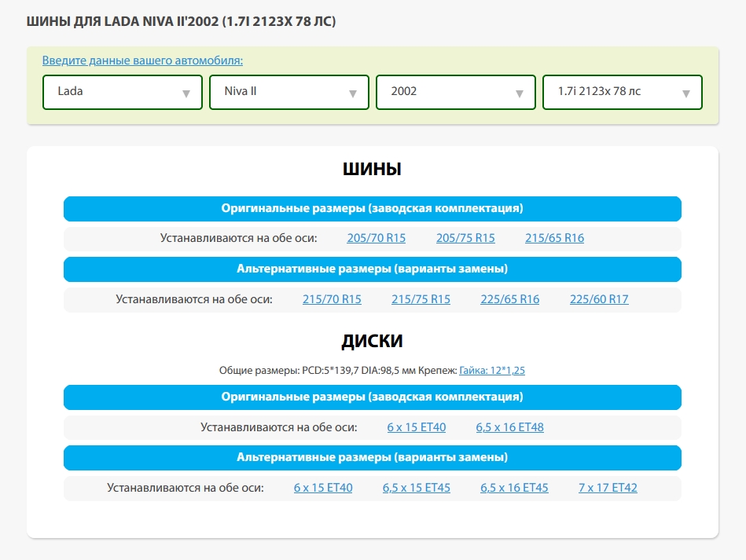The width and height of the screenshot is (746, 560).
Task: Click 'Устанавливаются на обе оси:' beside 215/70 R15
Action: point(194,299)
